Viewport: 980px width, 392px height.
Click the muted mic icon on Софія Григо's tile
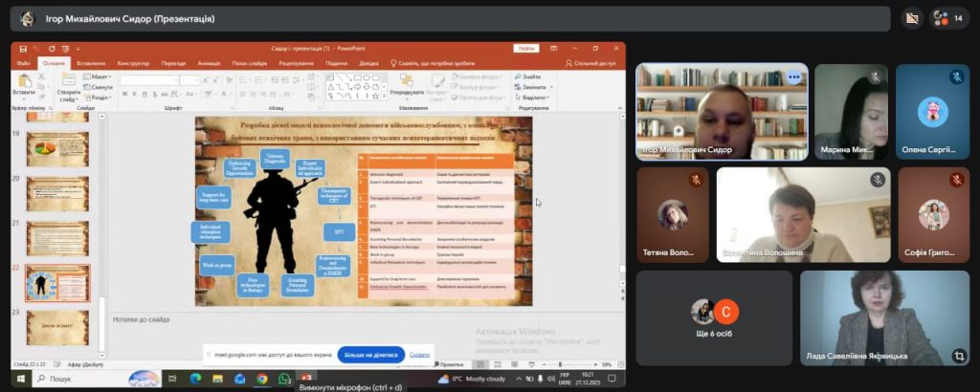[x=956, y=180]
